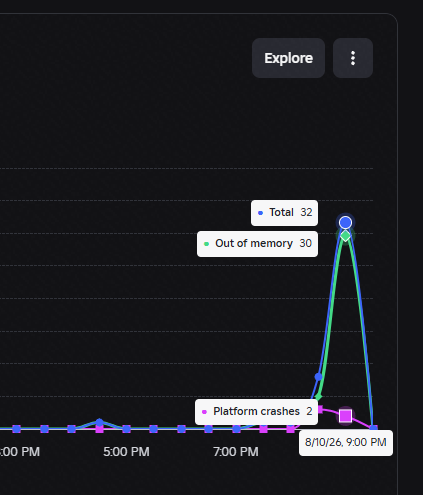
Task: Open the three-dot more options menu
Action: tap(353, 58)
